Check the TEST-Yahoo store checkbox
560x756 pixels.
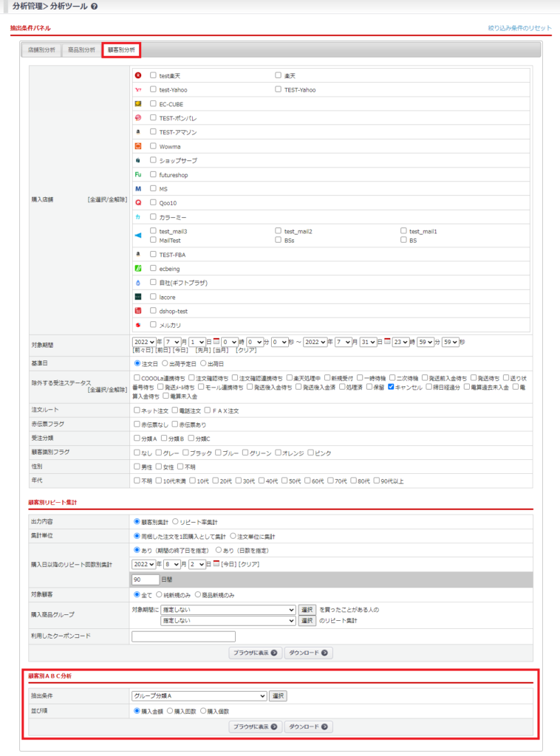[x=278, y=89]
